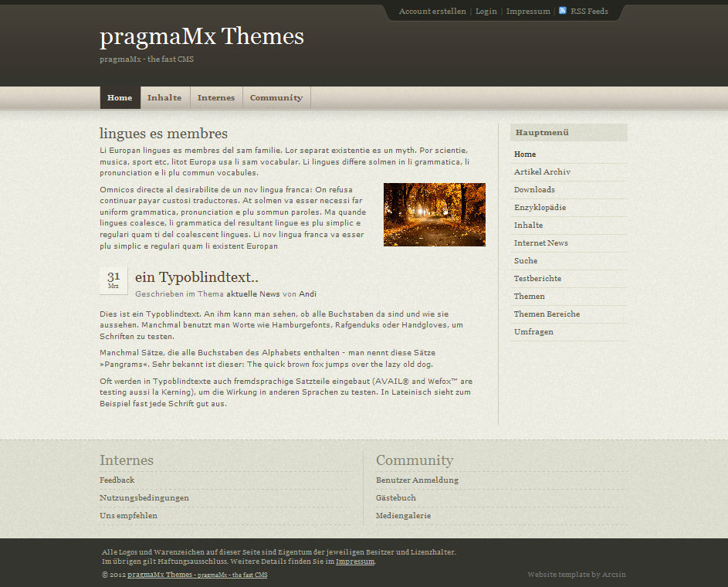
Task: Open Impressum in the top bar
Action: [x=528, y=11]
